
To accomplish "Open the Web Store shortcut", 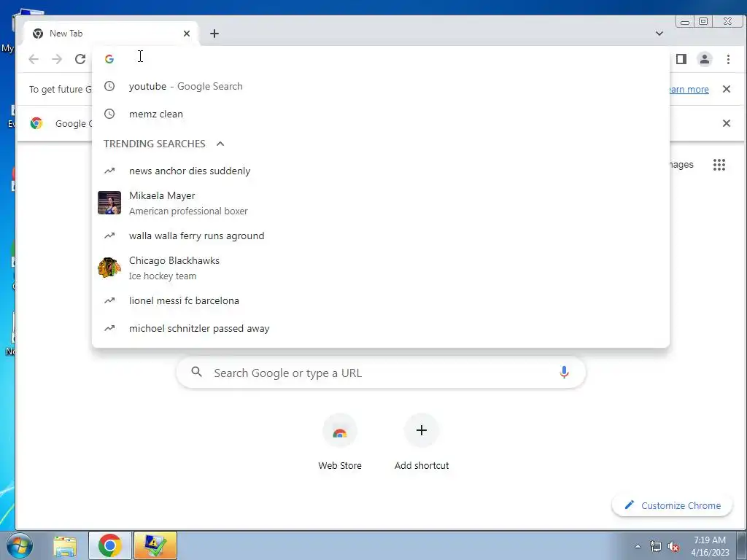I will point(340,443).
